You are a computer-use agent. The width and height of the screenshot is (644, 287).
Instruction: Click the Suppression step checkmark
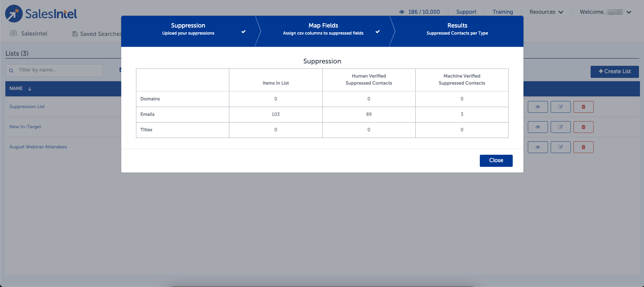[x=243, y=32]
